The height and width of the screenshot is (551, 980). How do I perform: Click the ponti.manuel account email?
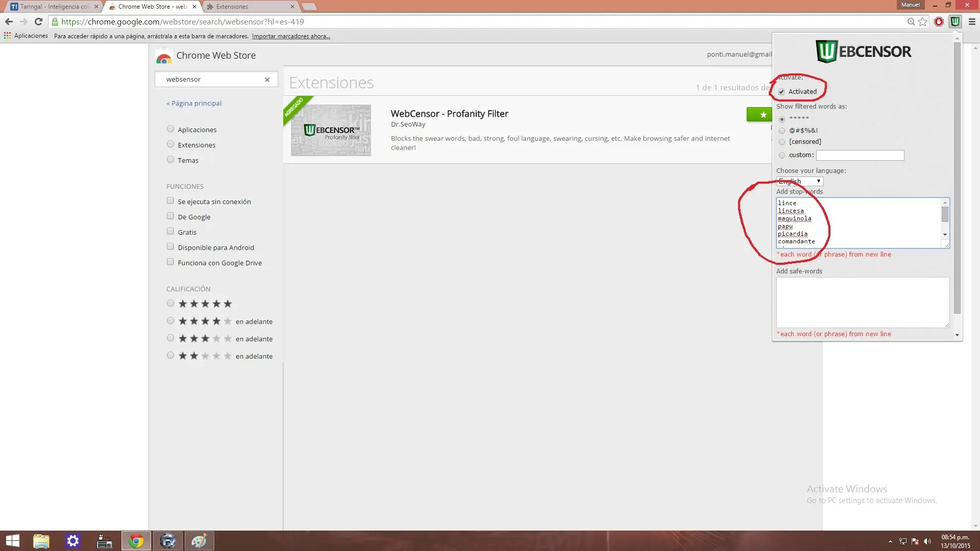pyautogui.click(x=739, y=54)
